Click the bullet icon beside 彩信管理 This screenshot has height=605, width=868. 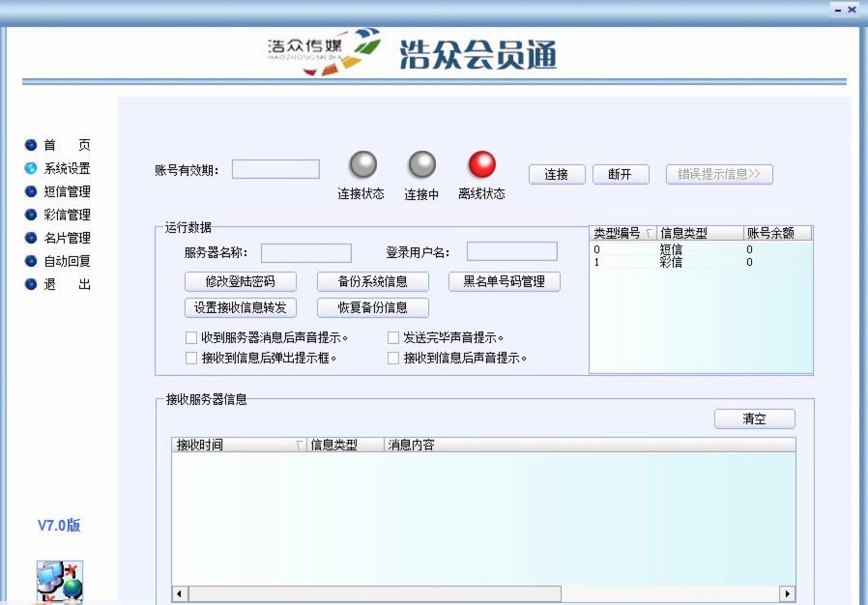pyautogui.click(x=31, y=215)
